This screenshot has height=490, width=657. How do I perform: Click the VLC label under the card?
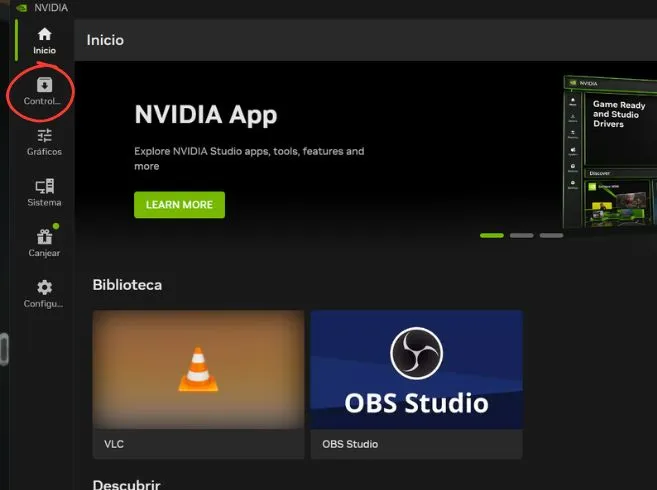pos(114,444)
